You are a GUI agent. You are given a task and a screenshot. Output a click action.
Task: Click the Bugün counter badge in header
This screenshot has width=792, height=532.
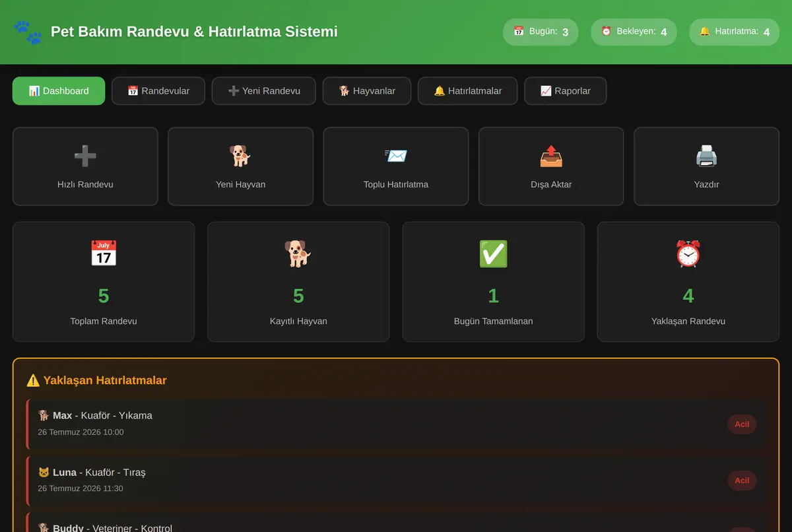point(541,32)
